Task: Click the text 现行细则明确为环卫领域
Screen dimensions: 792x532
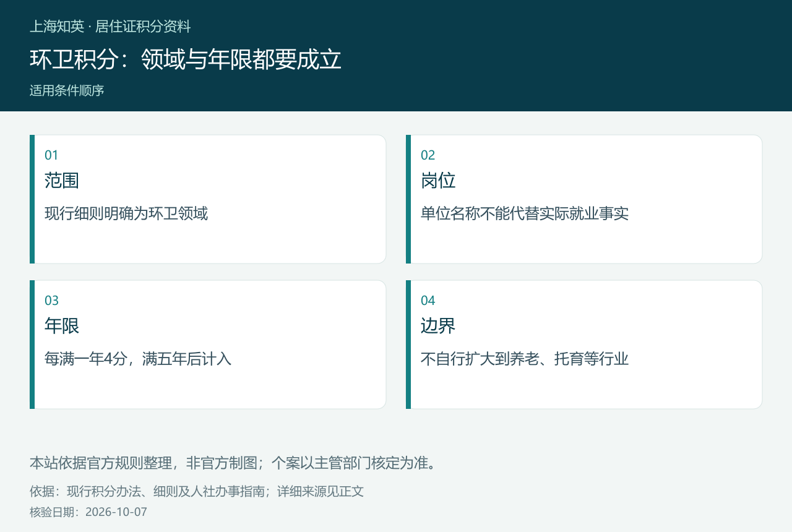Action: click(x=126, y=213)
